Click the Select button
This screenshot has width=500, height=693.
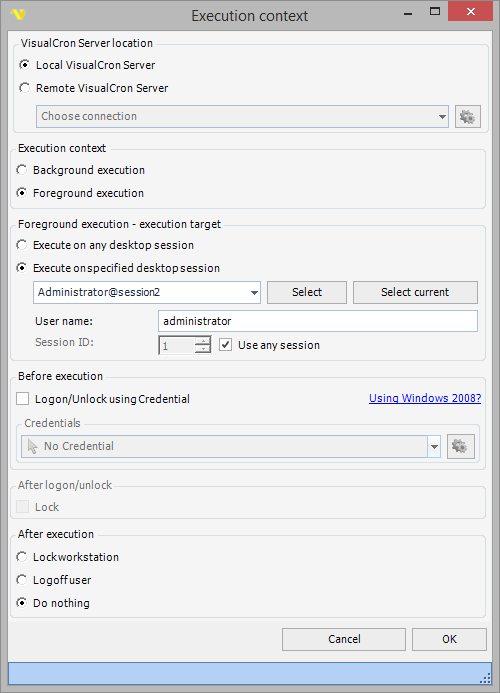[307, 292]
